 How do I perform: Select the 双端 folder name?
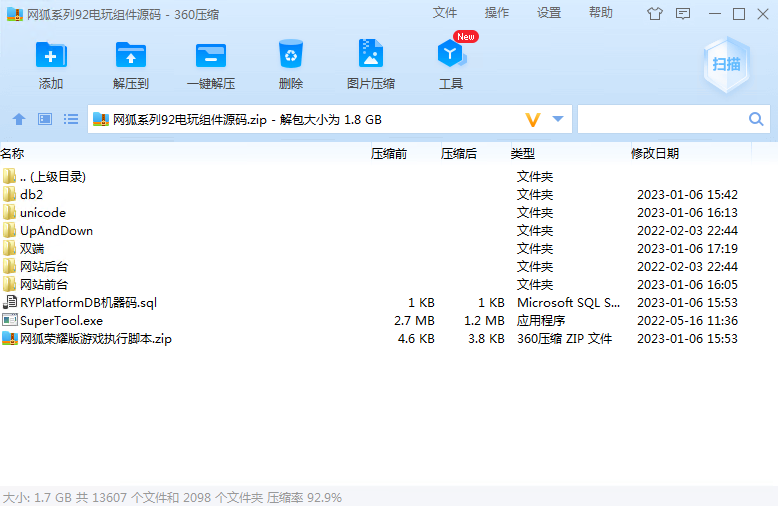pyautogui.click(x=32, y=249)
